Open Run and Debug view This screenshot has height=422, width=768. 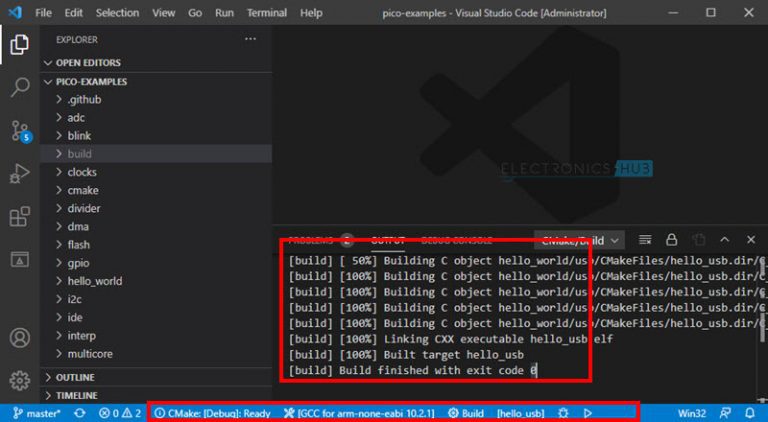(19, 174)
